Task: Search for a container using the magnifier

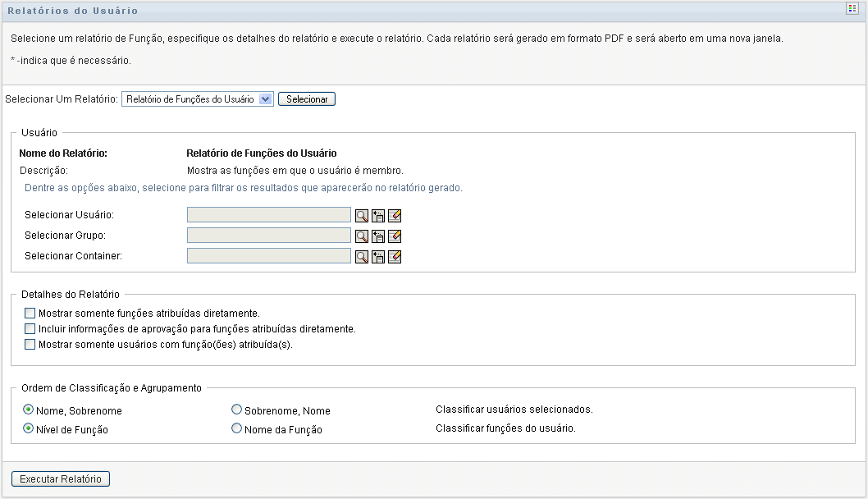Action: pyautogui.click(x=361, y=256)
